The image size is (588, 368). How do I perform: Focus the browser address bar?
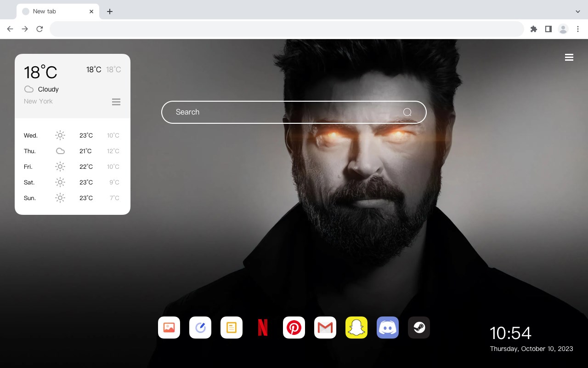tap(287, 29)
